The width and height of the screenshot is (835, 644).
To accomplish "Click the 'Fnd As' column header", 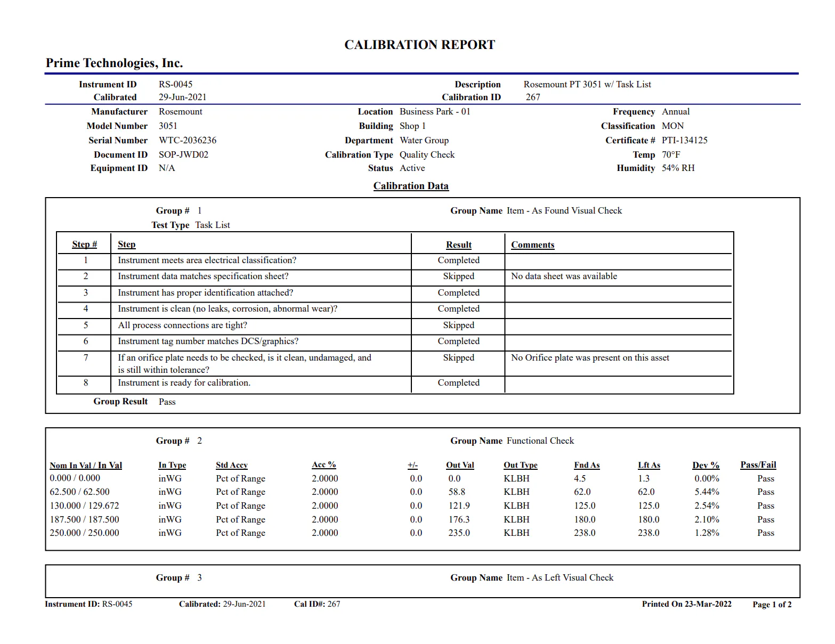I will (x=587, y=465).
